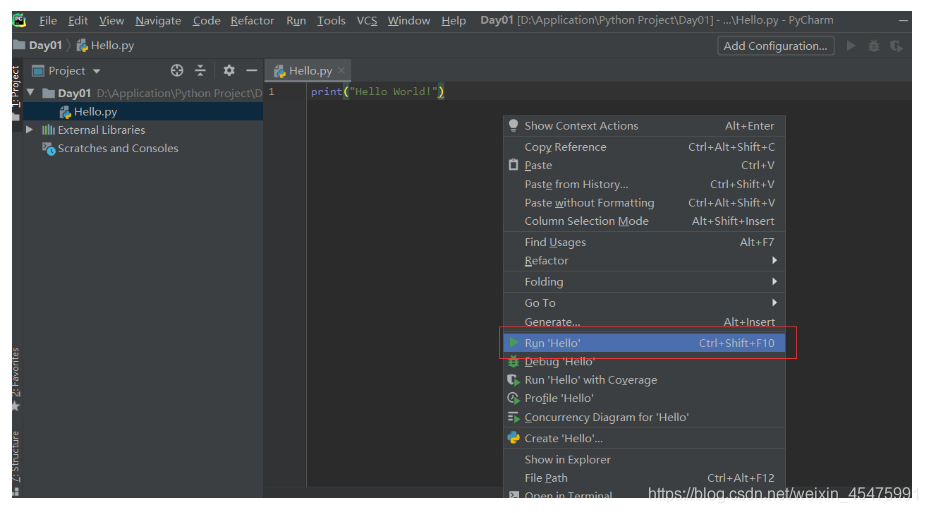
Task: Click line number 1 in gutter
Action: tap(271, 92)
